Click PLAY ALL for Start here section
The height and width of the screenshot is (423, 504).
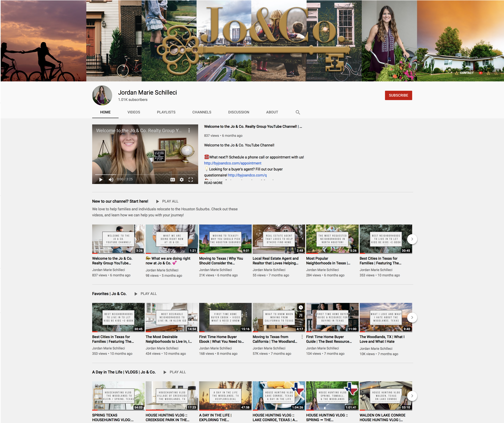coord(170,201)
